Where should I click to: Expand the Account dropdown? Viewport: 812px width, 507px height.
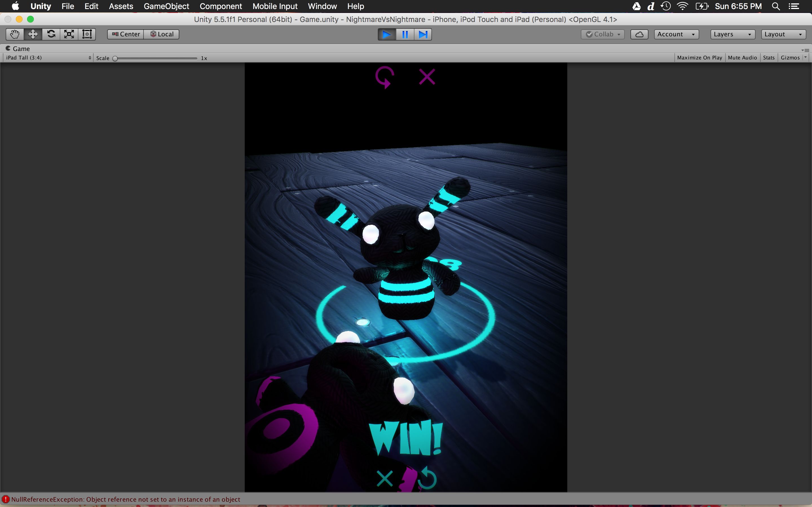[x=676, y=34]
